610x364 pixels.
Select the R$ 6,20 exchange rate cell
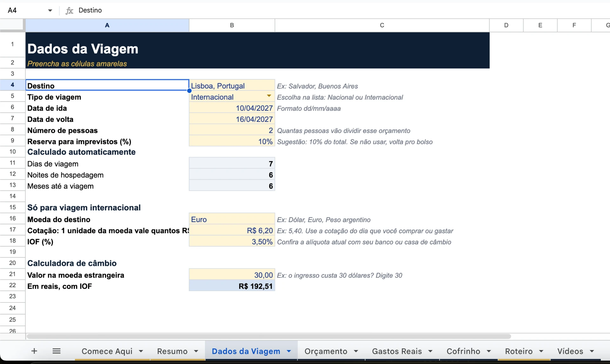232,230
